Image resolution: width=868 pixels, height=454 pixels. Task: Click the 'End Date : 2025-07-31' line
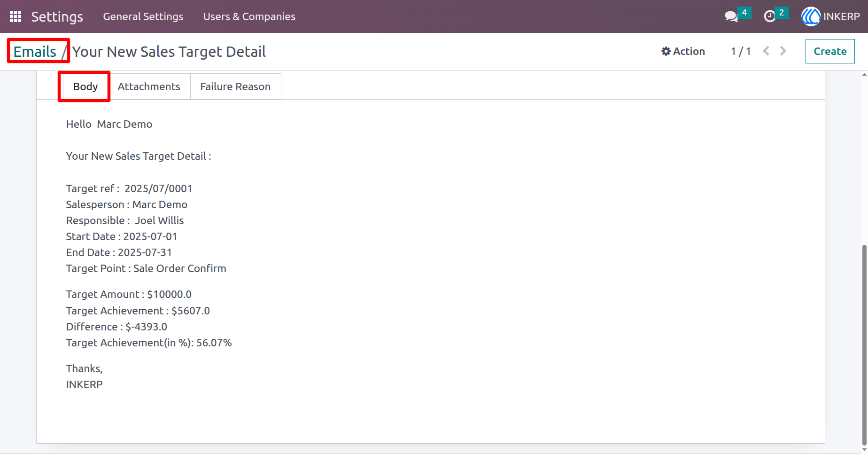[119, 252]
